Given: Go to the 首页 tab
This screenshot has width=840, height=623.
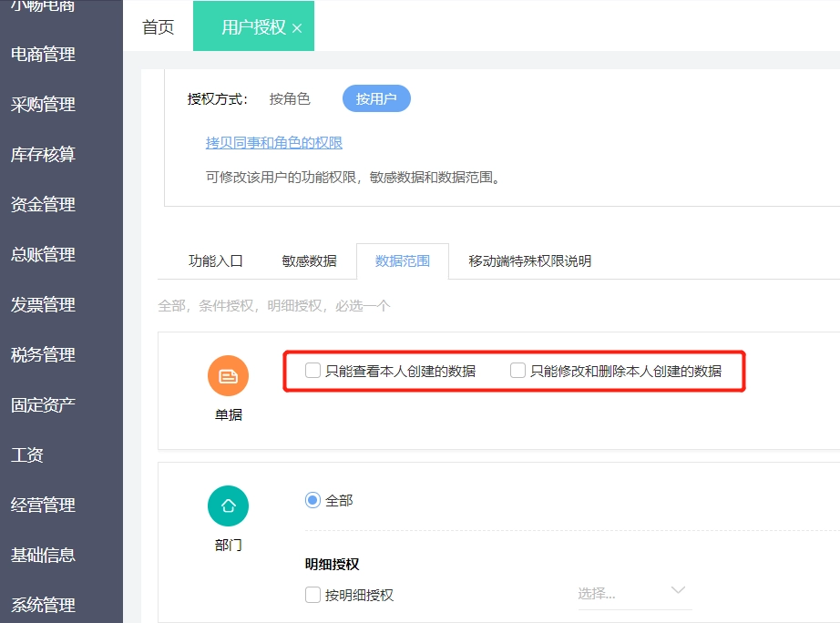Looking at the screenshot, I should (158, 26).
